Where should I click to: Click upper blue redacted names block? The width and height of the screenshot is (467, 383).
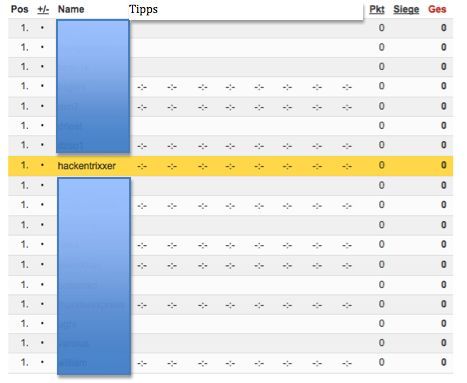click(93, 86)
